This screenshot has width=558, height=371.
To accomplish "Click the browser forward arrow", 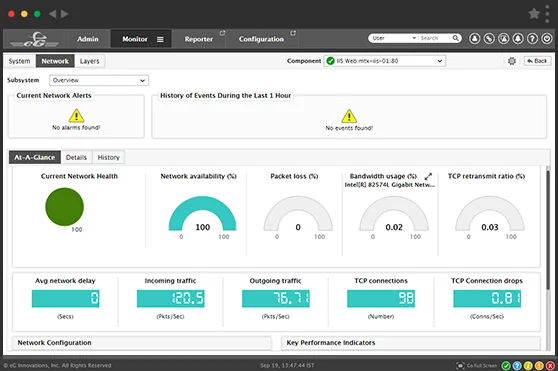I will [65, 14].
